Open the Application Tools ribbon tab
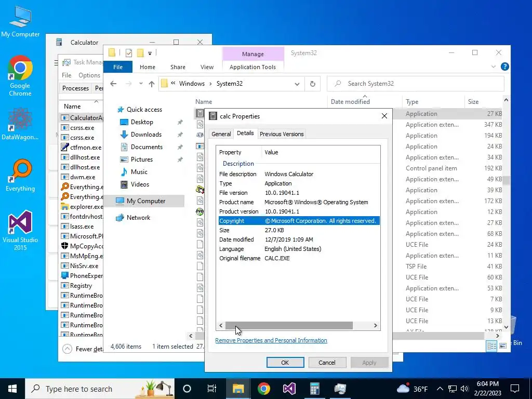Image resolution: width=532 pixels, height=399 pixels. pyautogui.click(x=253, y=67)
